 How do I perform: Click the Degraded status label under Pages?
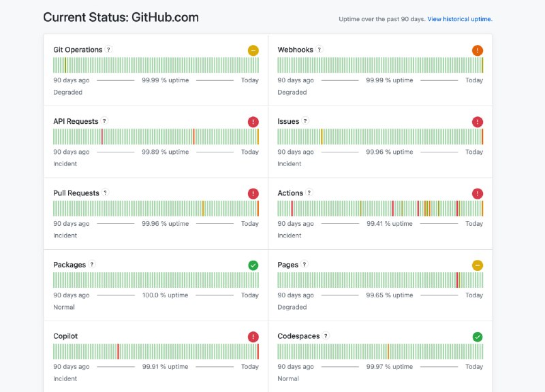(292, 307)
